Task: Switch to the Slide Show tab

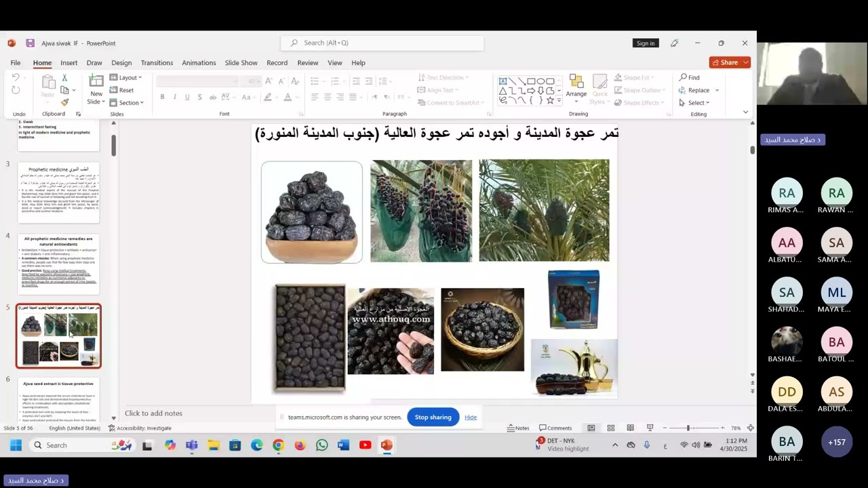Action: tap(241, 62)
